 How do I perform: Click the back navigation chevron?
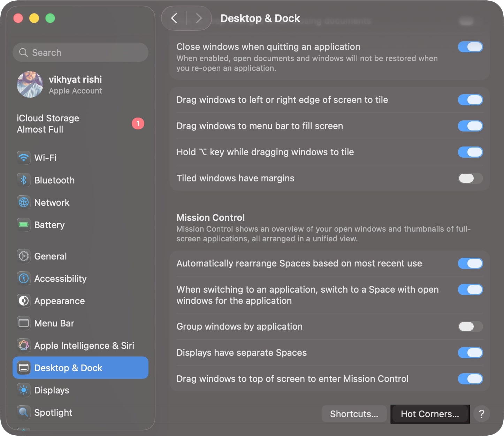point(174,18)
